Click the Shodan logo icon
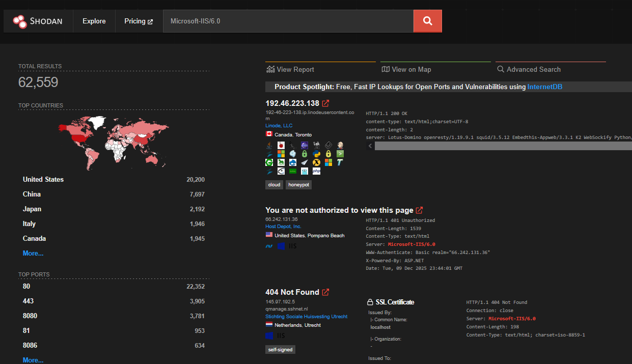The image size is (632, 364). tap(20, 21)
